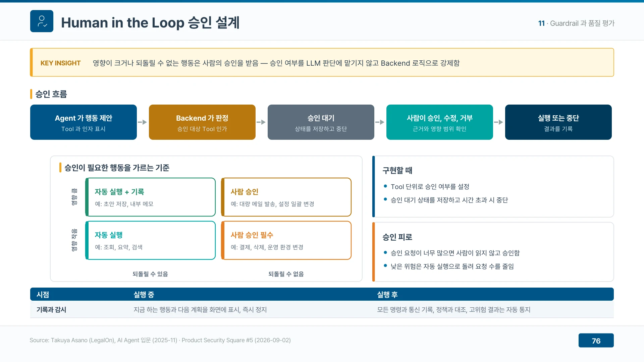Select the '자동 실행 + 기록' card
This screenshot has width=644, height=362.
(150, 197)
